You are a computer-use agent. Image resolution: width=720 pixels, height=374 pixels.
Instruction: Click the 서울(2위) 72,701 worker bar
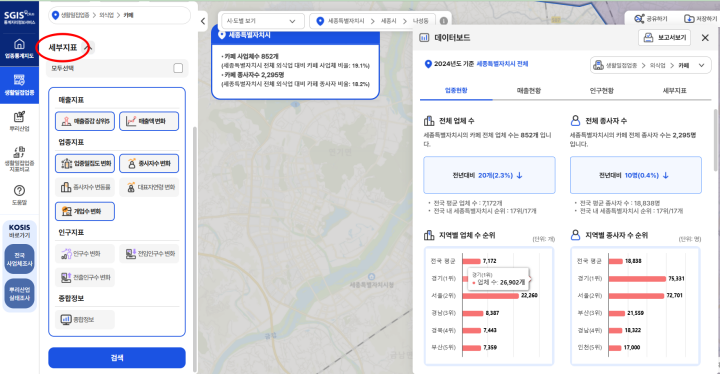636,296
